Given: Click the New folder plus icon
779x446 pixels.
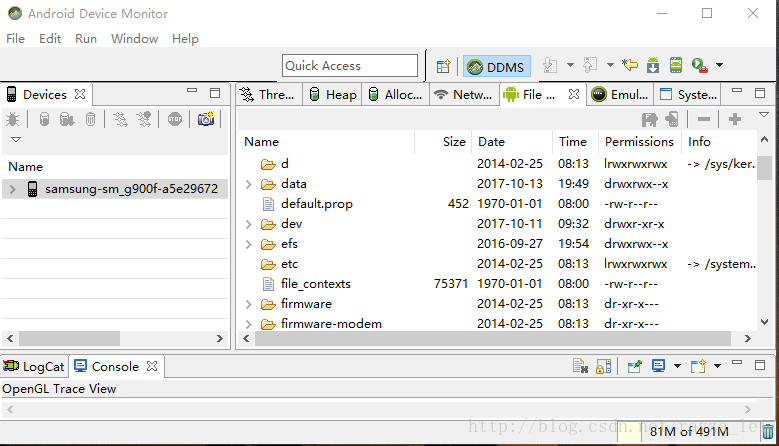Looking at the screenshot, I should click(735, 119).
